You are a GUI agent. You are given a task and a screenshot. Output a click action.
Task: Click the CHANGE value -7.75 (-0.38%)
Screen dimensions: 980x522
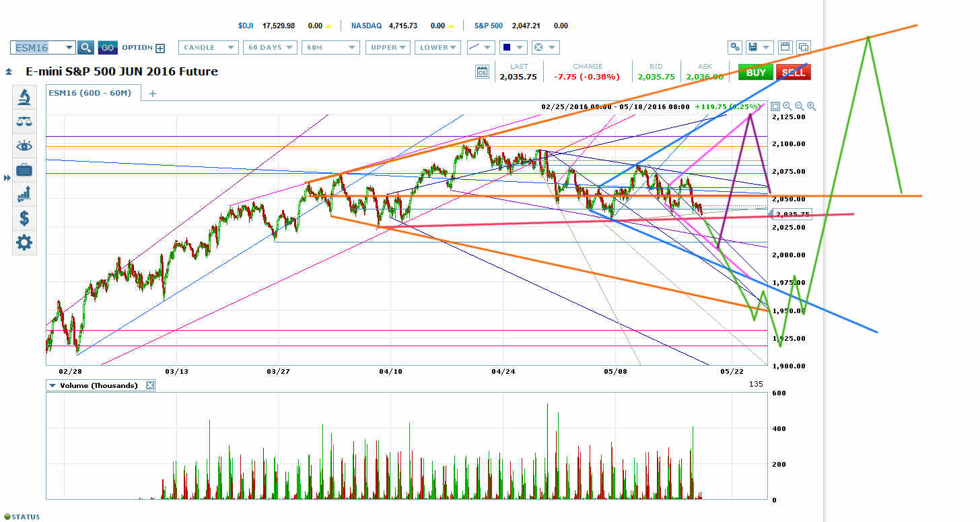tap(586, 77)
